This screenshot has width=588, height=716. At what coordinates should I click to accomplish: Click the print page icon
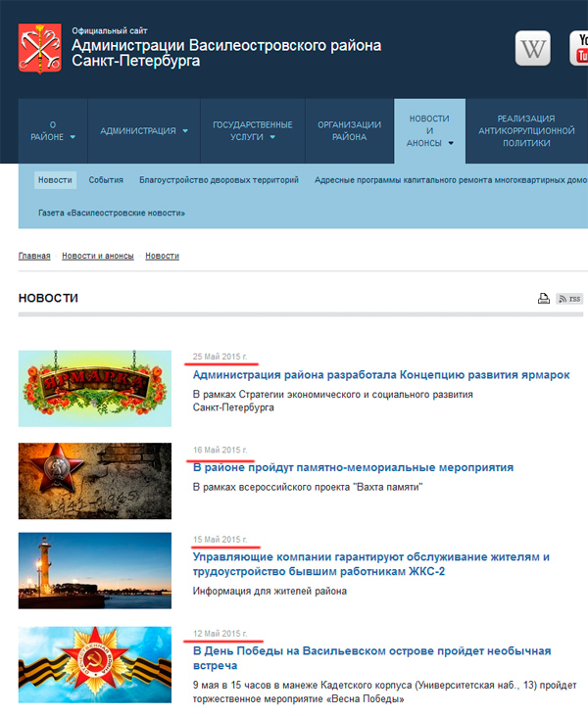click(x=544, y=299)
